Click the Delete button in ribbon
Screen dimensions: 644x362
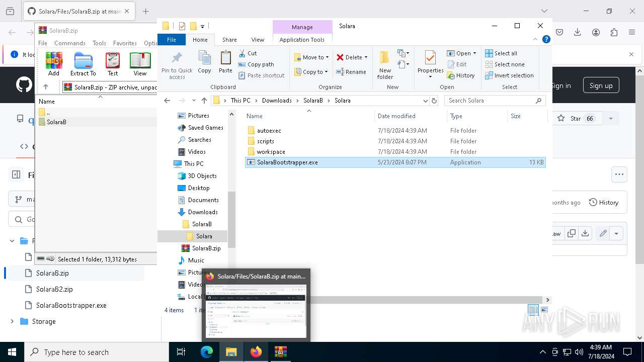tap(352, 57)
